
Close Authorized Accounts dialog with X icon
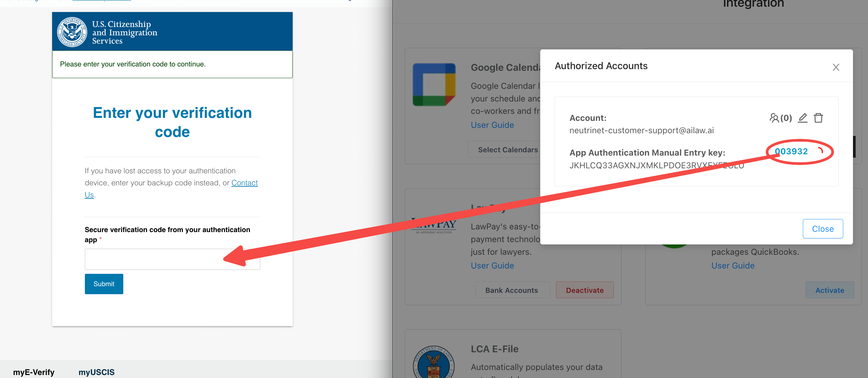tap(836, 67)
